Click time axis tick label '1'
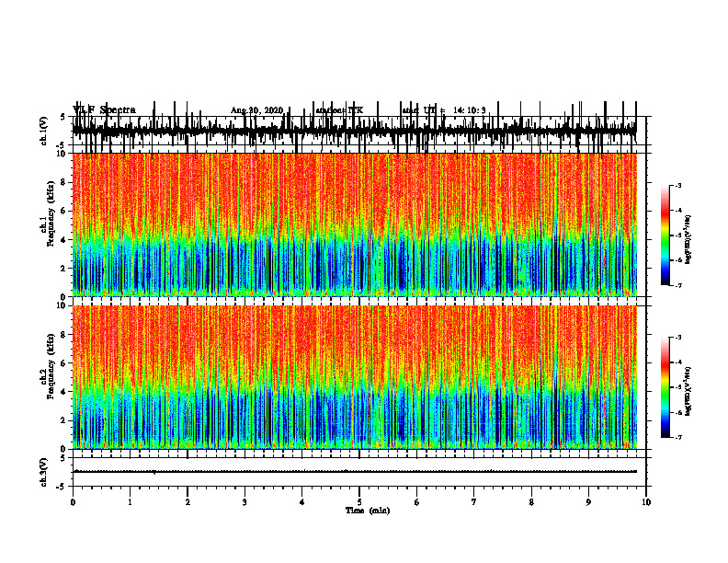728x563 pixels. point(130,502)
